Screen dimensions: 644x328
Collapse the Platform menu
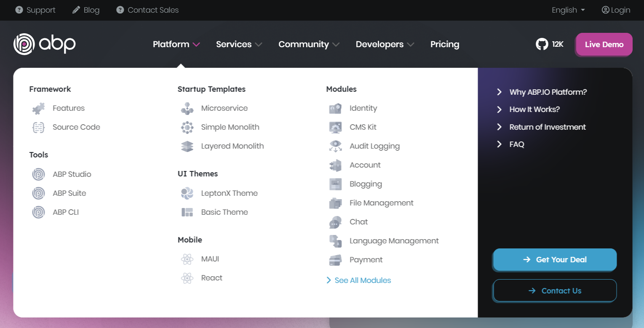176,44
